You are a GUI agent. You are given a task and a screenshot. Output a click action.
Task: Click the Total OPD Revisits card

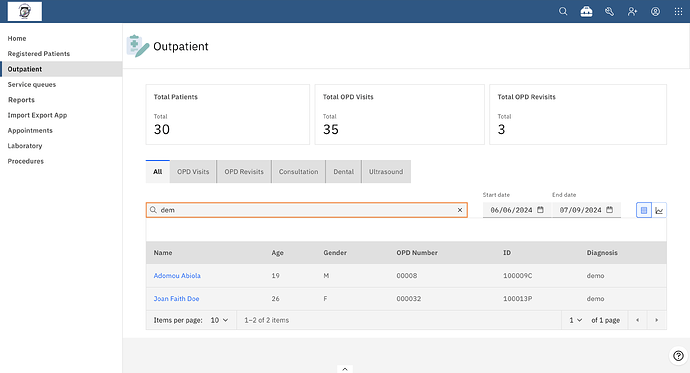(x=578, y=114)
